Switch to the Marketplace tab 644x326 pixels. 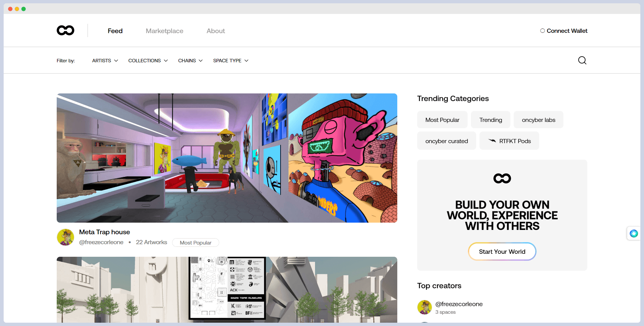164,30
